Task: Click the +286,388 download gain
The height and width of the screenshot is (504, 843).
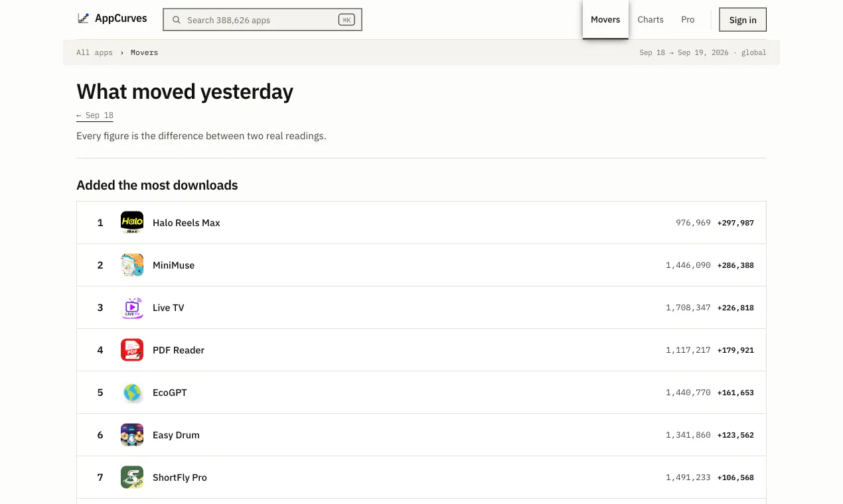Action: [x=735, y=265]
